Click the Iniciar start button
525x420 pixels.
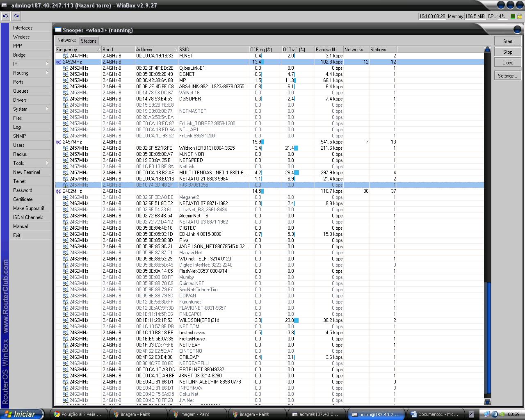(22, 414)
